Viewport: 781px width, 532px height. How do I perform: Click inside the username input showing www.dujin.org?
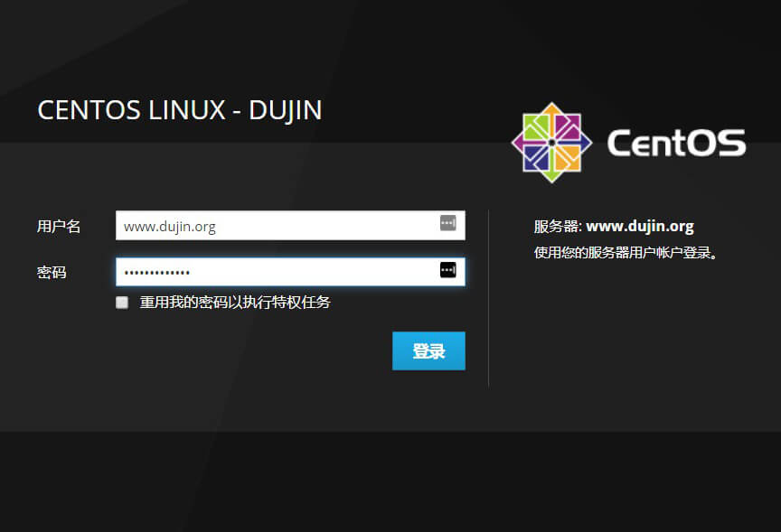coord(271,225)
